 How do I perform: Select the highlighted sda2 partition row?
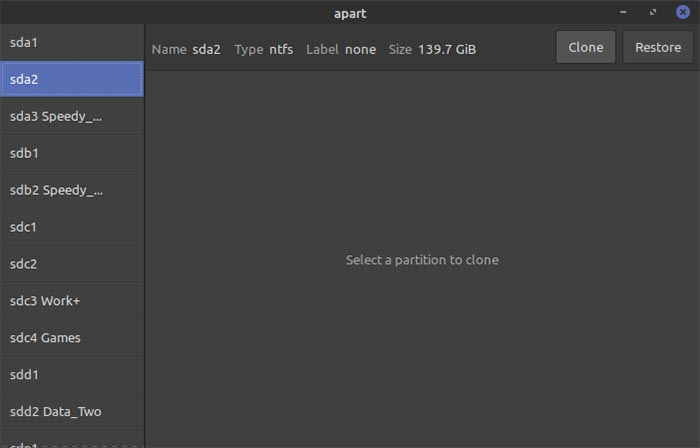point(72,79)
